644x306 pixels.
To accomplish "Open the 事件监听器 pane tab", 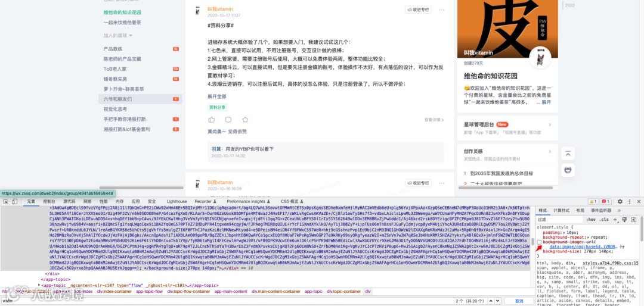I will [x=601, y=210].
